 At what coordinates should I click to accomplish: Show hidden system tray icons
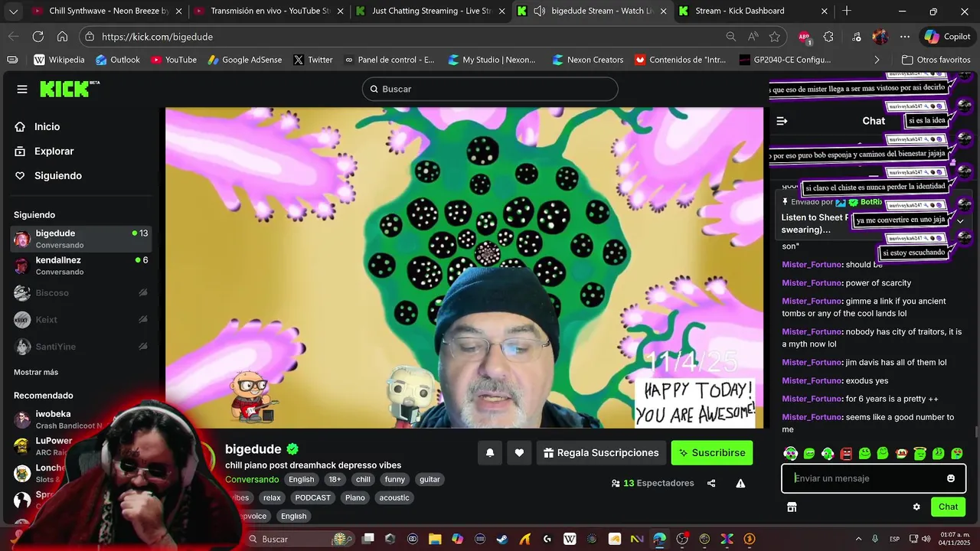(x=858, y=539)
